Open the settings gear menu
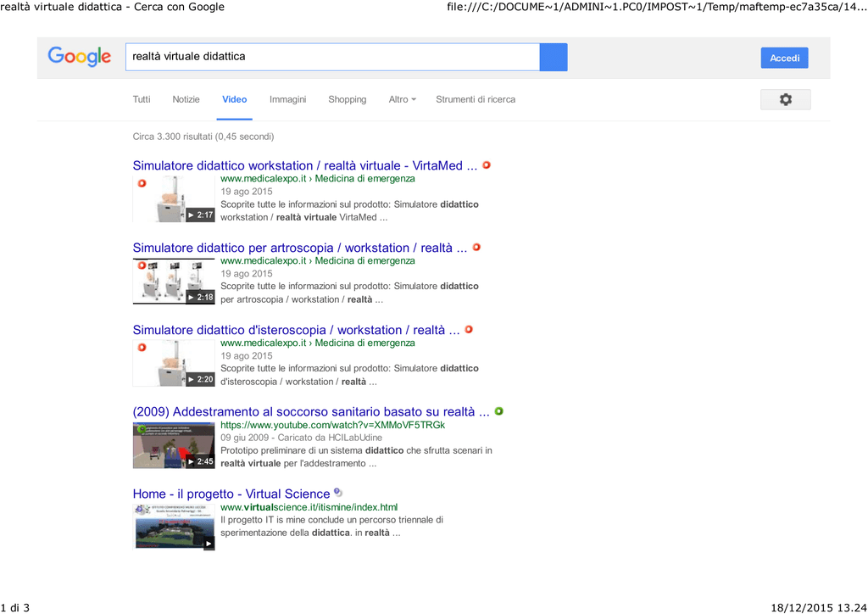This screenshot has height=614, width=868. (786, 100)
